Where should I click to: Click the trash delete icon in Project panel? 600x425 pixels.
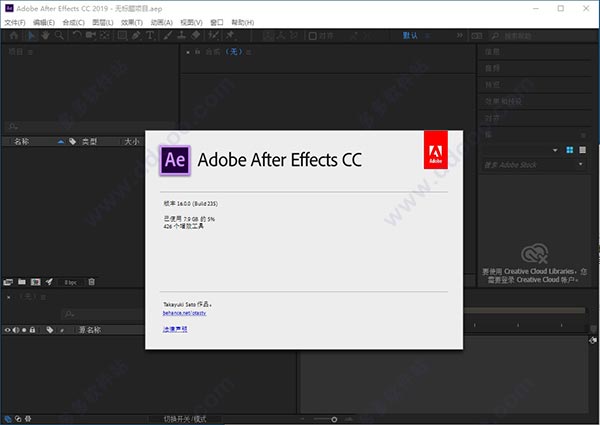(x=91, y=282)
